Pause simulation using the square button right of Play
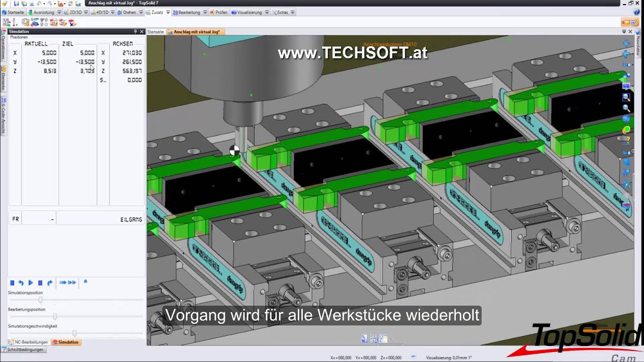 (40, 283)
